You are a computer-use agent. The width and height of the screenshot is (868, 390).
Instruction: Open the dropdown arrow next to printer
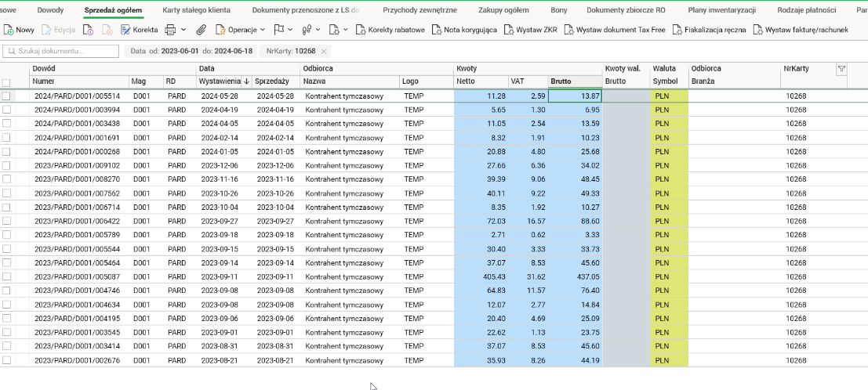point(183,30)
